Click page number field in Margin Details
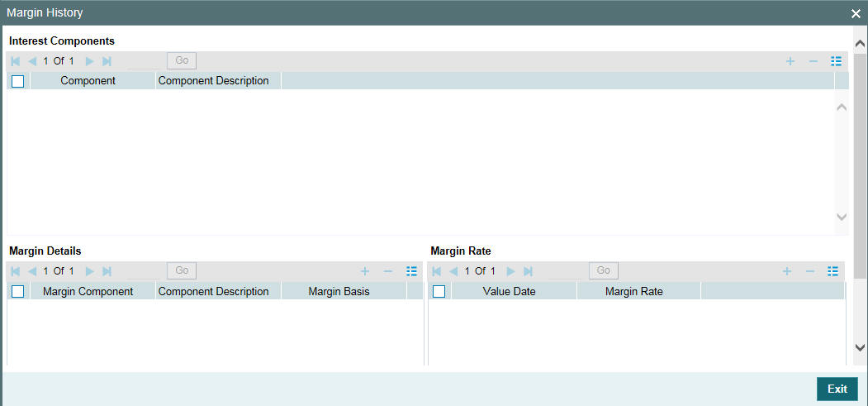 (145, 271)
